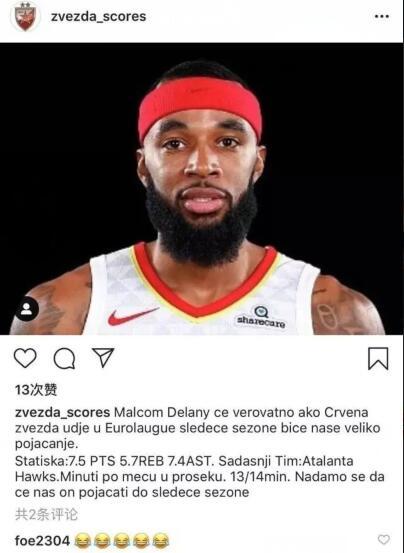Tap the red headband in the photo
Viewport: 404px width, 553px height.
[200, 106]
